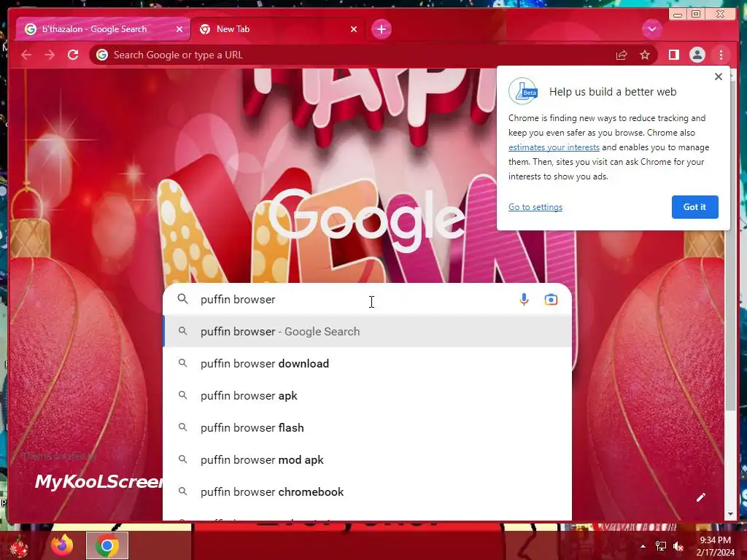The image size is (747, 560).
Task: Choose the puffin browser - Google Search suggestion
Action: point(367,332)
